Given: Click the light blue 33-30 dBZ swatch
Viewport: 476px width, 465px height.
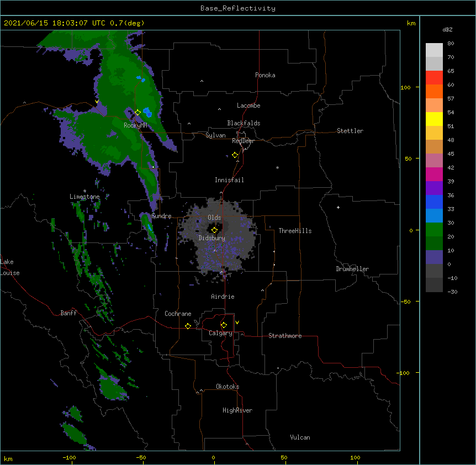Looking at the screenshot, I should point(434,215).
